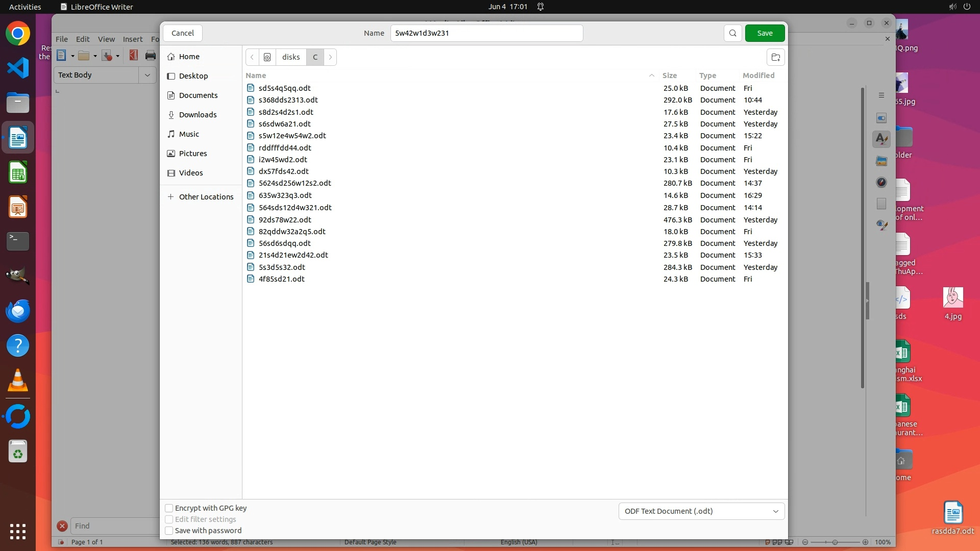
Task: Click the search icon in the save dialog
Action: [732, 33]
